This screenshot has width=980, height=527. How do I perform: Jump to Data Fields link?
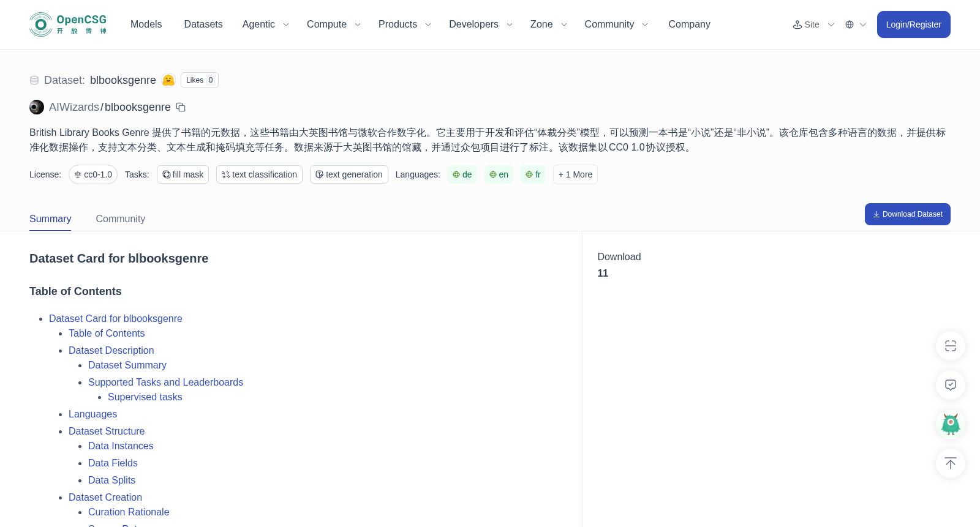pyautogui.click(x=113, y=463)
